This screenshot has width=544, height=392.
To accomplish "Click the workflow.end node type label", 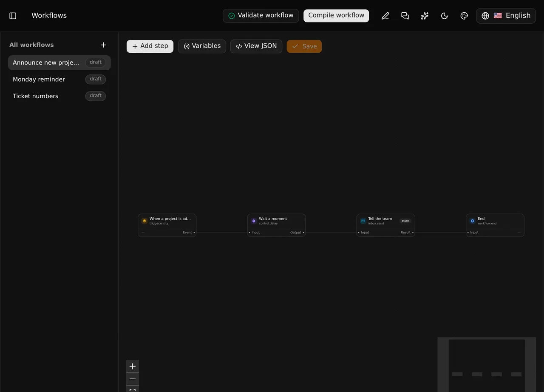I will point(487,224).
